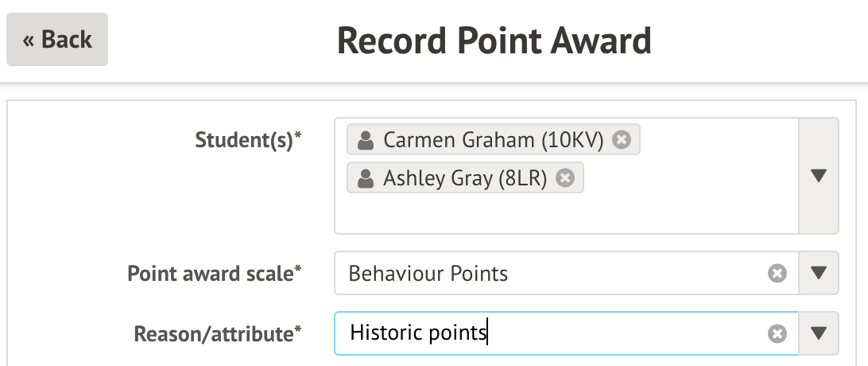Screen dimensions: 868x366
Task: Focus the Behaviour Points field
Action: [x=548, y=274]
